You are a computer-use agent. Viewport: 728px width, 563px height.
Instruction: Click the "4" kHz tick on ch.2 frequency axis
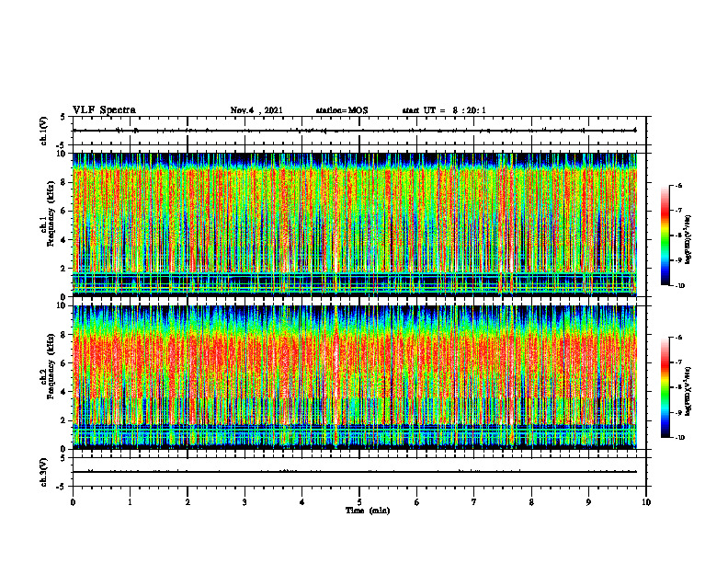(64, 392)
